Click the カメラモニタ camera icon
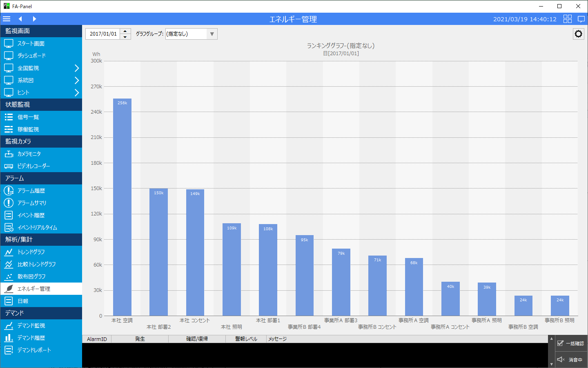This screenshot has width=588, height=368. coord(9,154)
